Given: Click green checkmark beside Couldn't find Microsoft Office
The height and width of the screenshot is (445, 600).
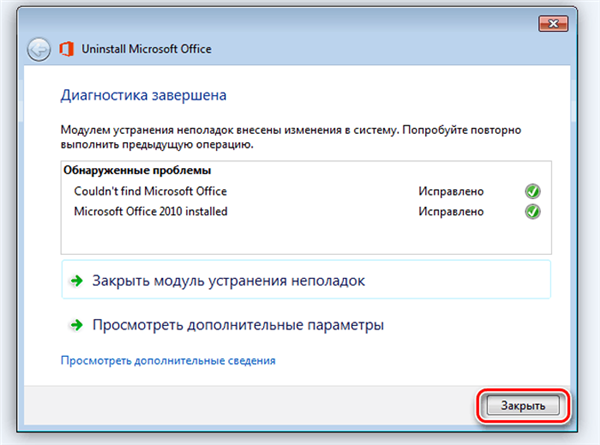Looking at the screenshot, I should point(532,191).
